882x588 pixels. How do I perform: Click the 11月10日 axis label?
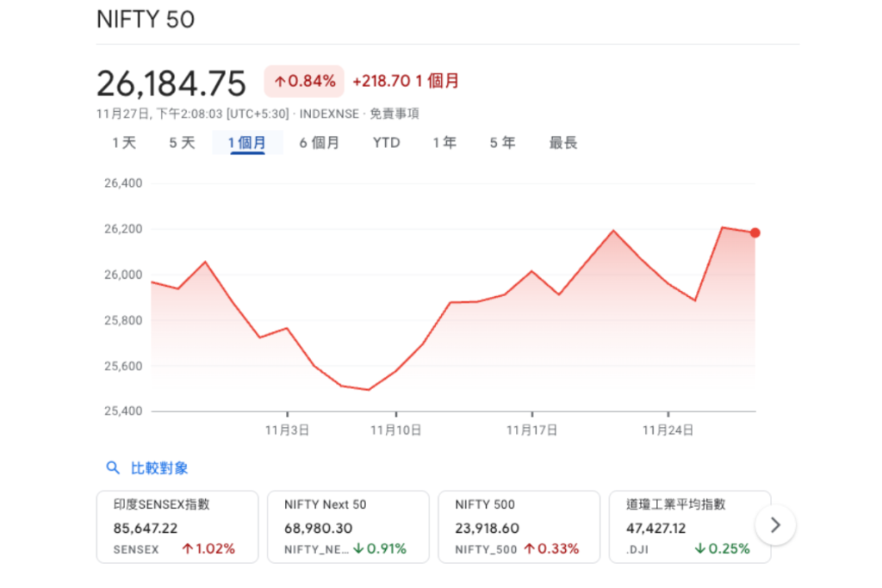tap(396, 430)
